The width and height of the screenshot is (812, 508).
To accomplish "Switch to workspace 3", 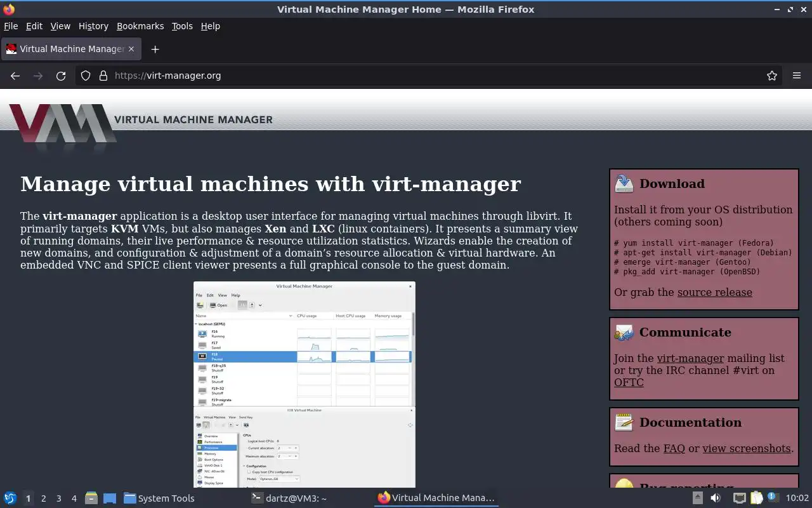I will coord(59,498).
